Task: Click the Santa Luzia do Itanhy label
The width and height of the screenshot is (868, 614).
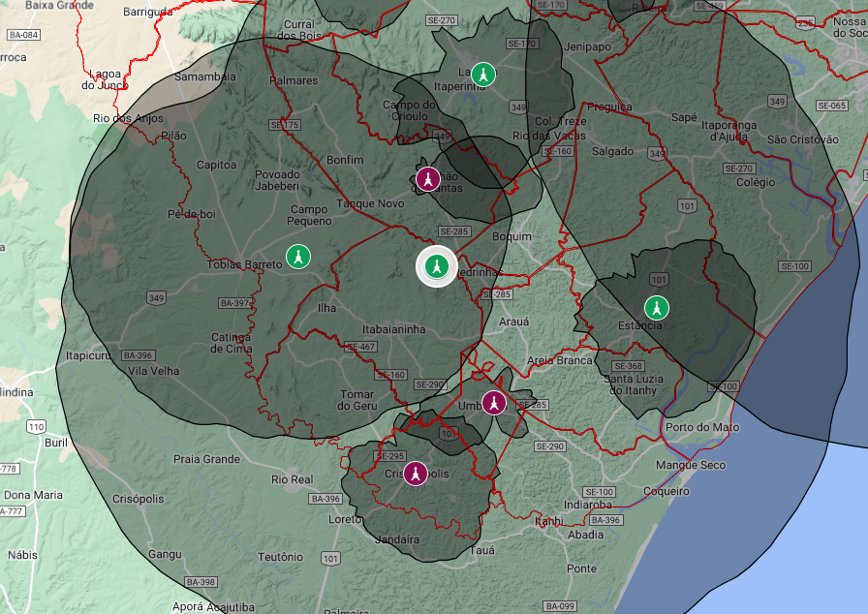Action: click(x=634, y=384)
